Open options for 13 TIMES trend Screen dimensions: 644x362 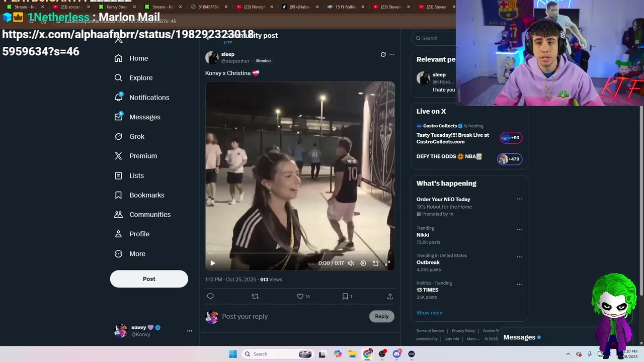[x=519, y=284]
